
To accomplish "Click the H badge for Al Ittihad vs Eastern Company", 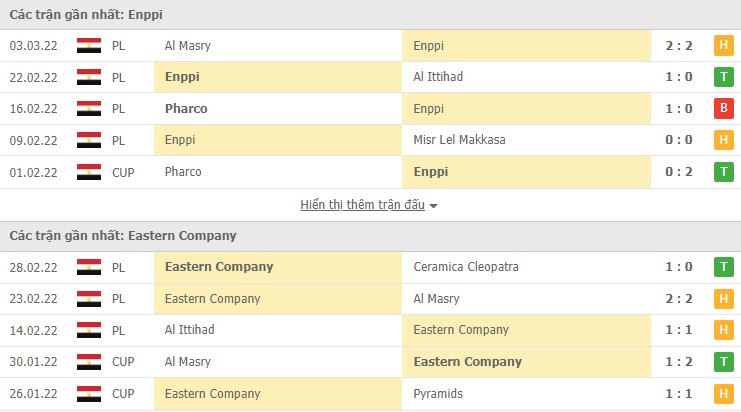I will pos(722,330).
